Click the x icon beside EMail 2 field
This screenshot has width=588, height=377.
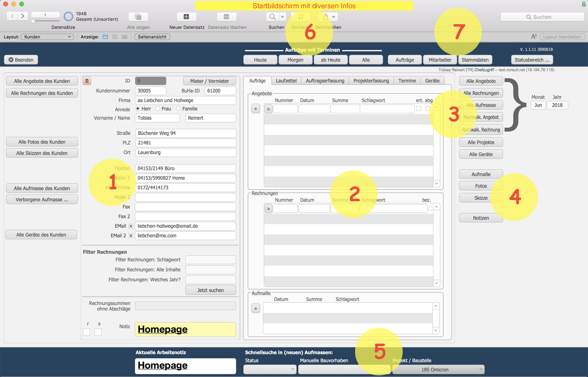(x=131, y=236)
